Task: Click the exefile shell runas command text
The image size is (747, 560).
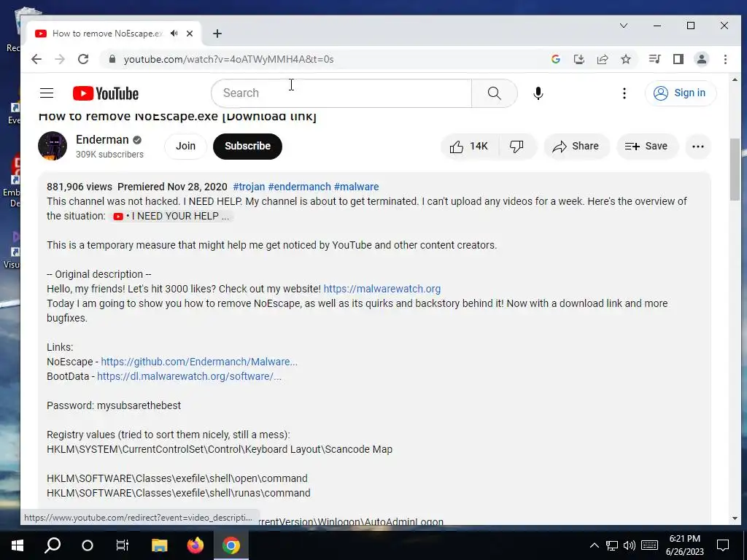Action: point(179,494)
